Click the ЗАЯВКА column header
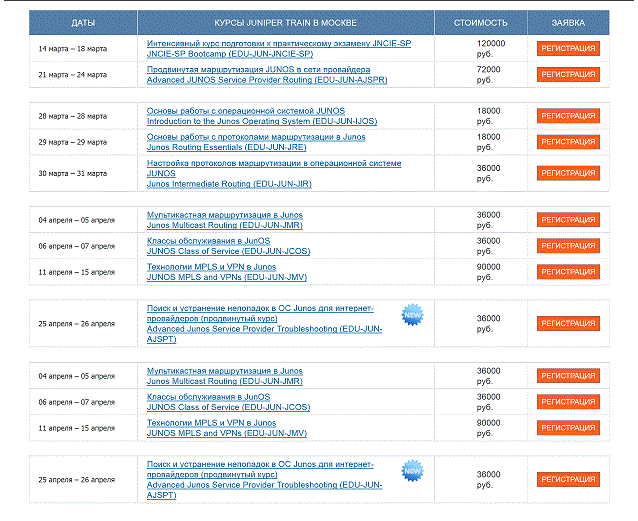Image resolution: width=638 pixels, height=521 pixels. tap(568, 23)
